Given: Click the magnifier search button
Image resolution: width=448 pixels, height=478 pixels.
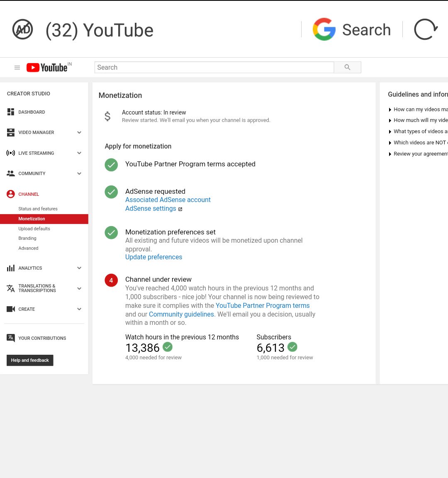Looking at the screenshot, I should click(348, 67).
